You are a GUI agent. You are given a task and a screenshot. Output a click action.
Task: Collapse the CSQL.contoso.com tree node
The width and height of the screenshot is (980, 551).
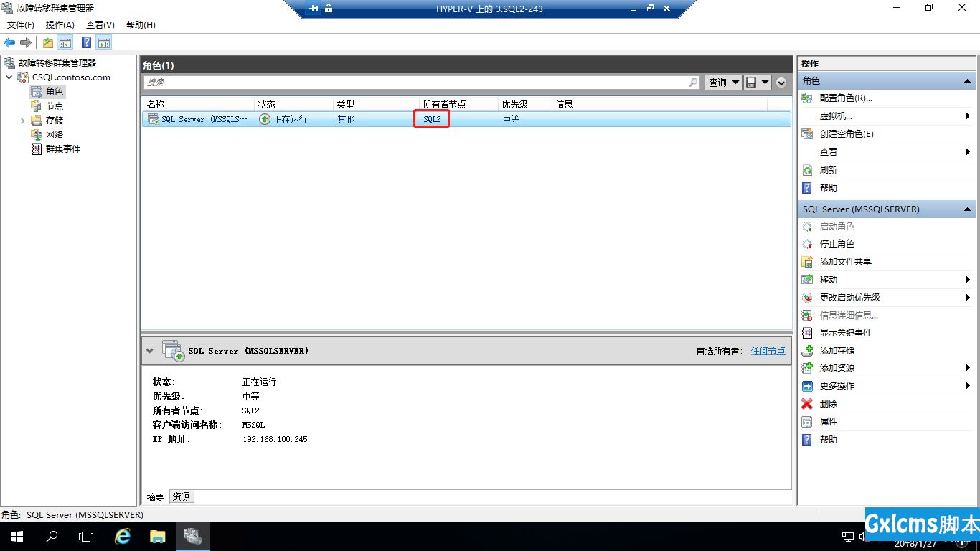click(9, 77)
